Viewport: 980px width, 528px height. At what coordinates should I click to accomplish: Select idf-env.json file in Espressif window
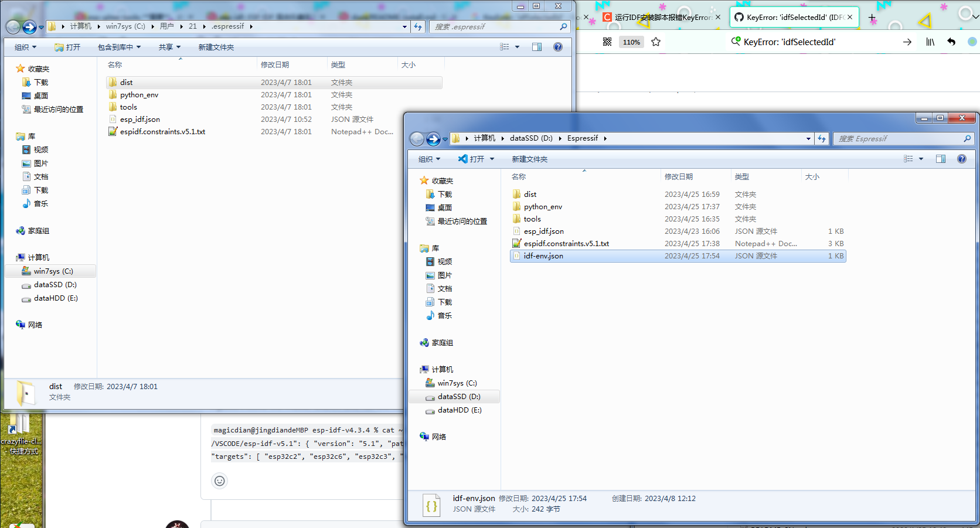pyautogui.click(x=678, y=256)
